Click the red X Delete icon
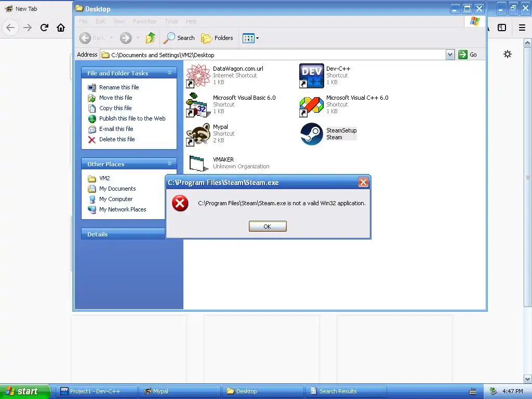The width and height of the screenshot is (532, 399). click(92, 139)
